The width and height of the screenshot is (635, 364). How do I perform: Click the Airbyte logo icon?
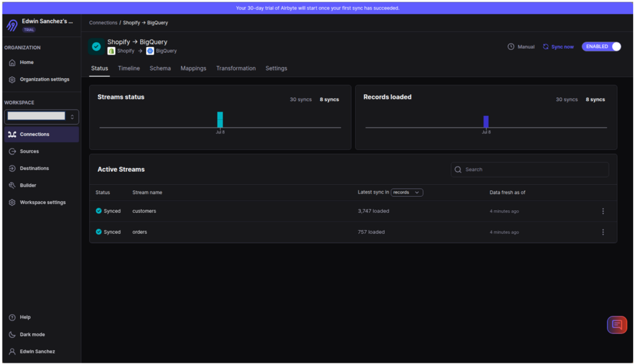click(12, 25)
